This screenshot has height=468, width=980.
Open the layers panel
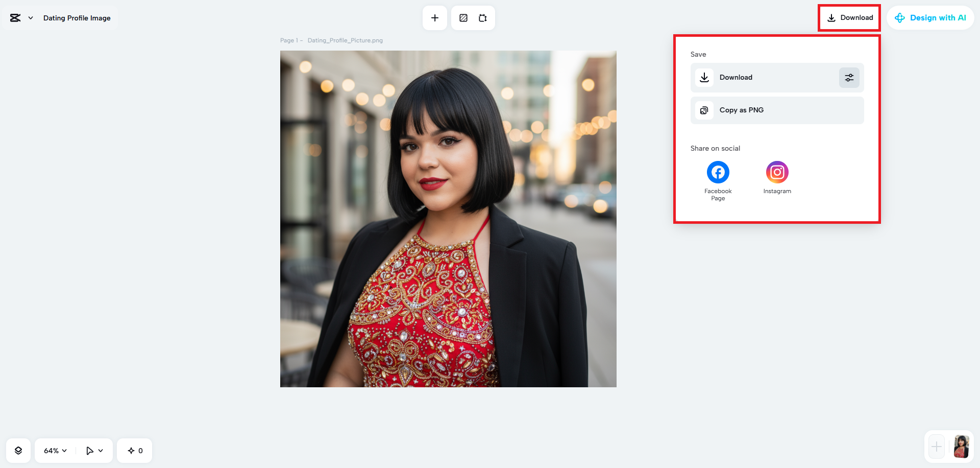click(x=18, y=450)
